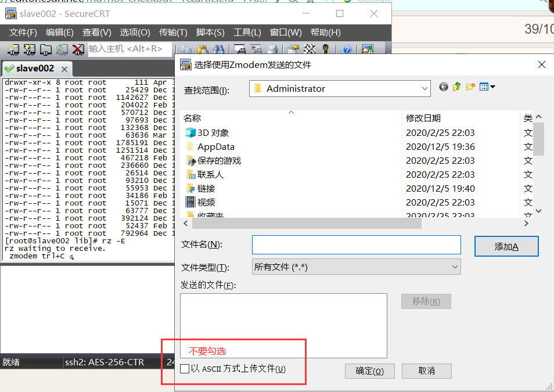Click the 添加A button
Viewport: 554px width, 392px height.
pyautogui.click(x=506, y=246)
